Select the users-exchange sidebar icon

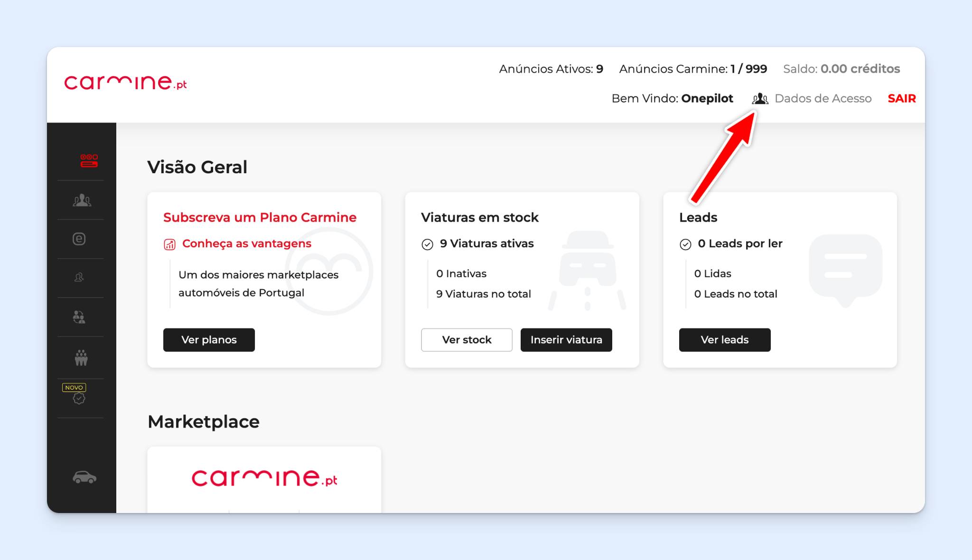click(x=79, y=317)
